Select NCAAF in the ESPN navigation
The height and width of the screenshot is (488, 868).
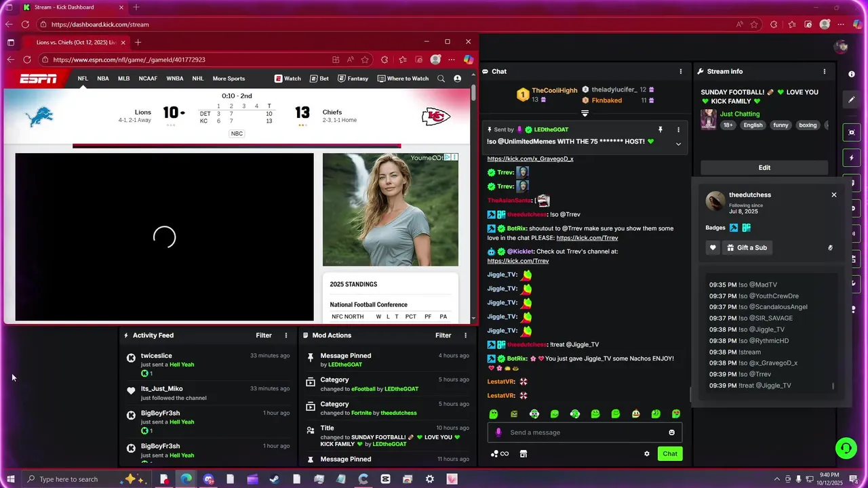[148, 79]
